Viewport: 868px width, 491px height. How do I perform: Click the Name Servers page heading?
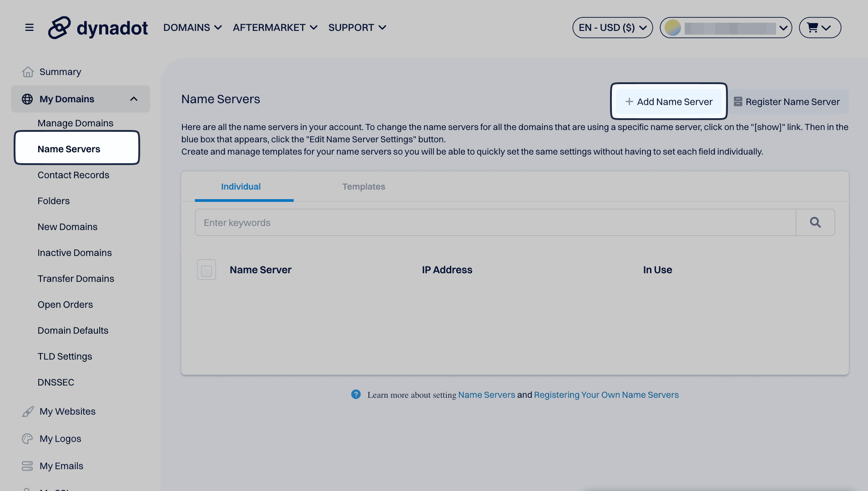[221, 99]
